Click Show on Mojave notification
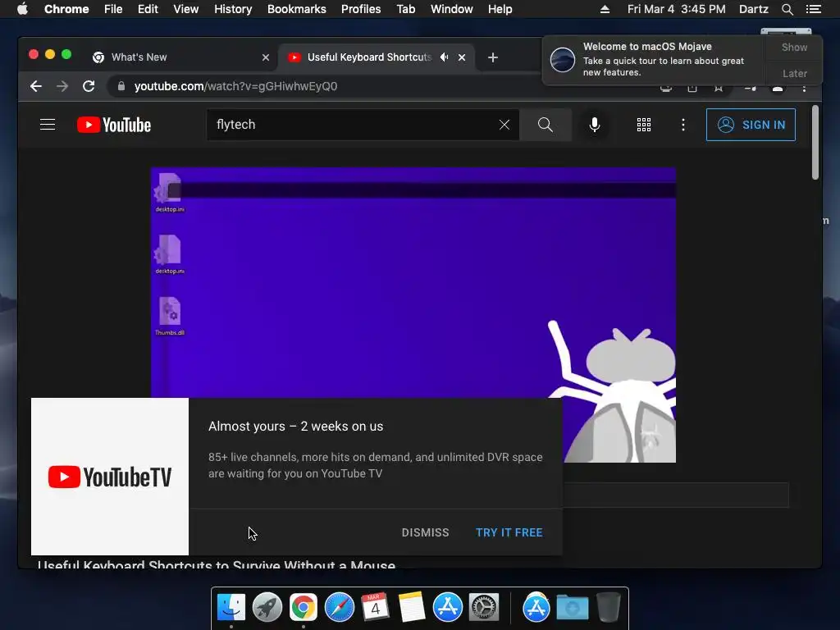Viewport: 840px width, 630px height. [x=794, y=47]
